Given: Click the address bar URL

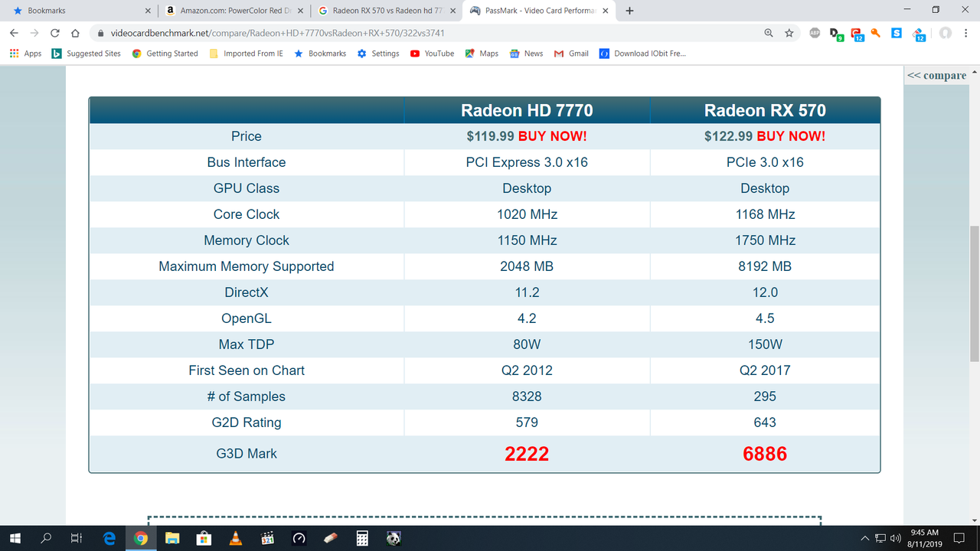Looking at the screenshot, I should click(x=277, y=34).
